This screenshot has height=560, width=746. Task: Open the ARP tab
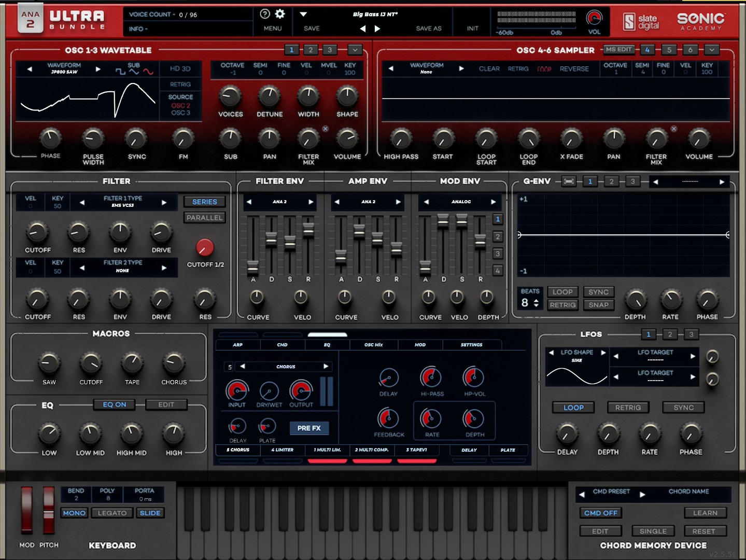tap(238, 345)
